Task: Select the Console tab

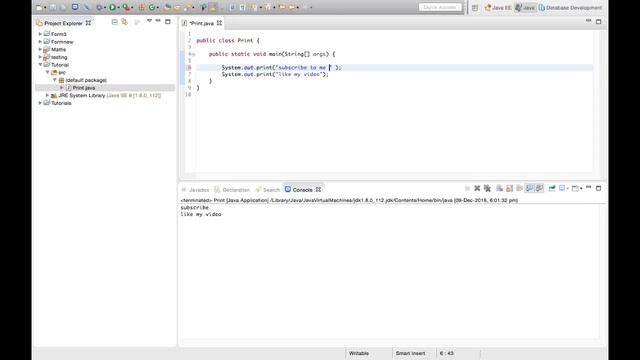Action: click(303, 190)
